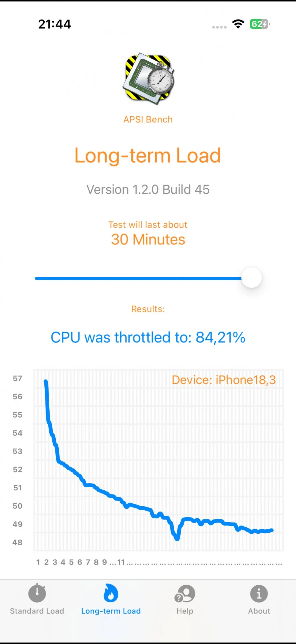Tap the APSI Bench title text
The image size is (296, 644).
click(148, 120)
